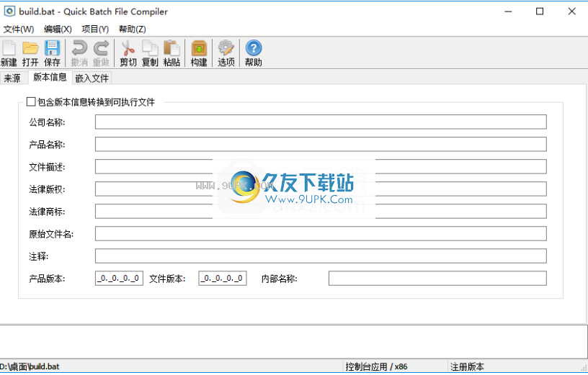This screenshot has width=588, height=375.
Task: Click status bar path D:\桌面\build.bat
Action: click(x=30, y=366)
